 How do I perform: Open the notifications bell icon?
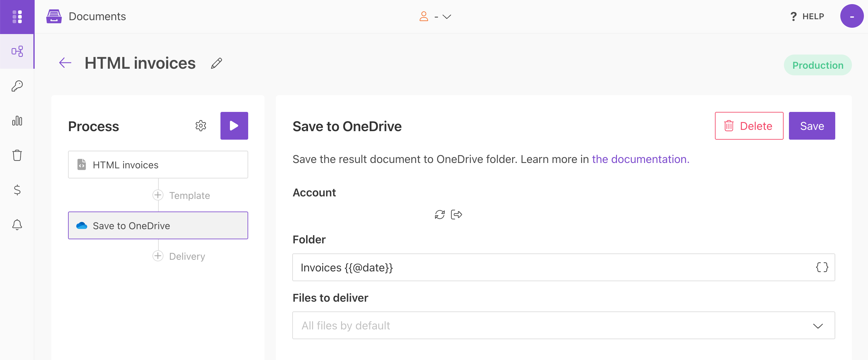point(17,225)
